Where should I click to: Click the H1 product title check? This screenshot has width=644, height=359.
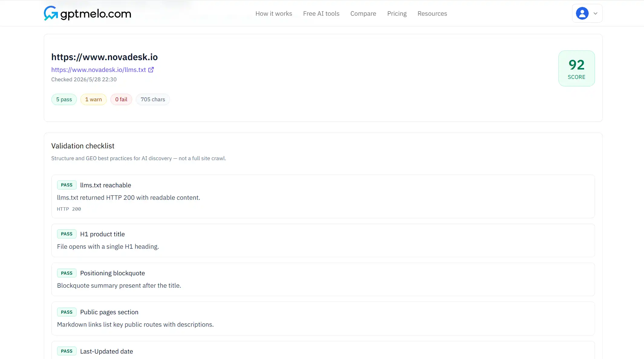pyautogui.click(x=102, y=234)
